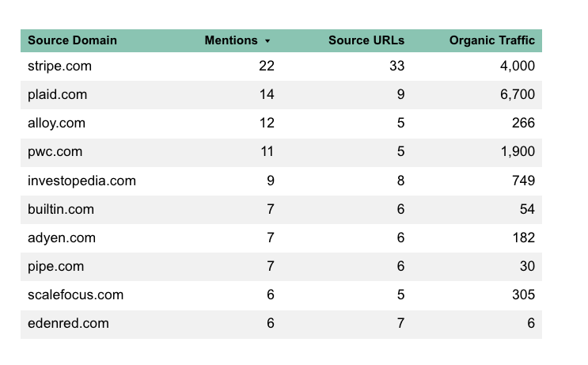588x365 pixels.
Task: Click stripe.com's Source URLs value 33
Action: [x=396, y=66]
